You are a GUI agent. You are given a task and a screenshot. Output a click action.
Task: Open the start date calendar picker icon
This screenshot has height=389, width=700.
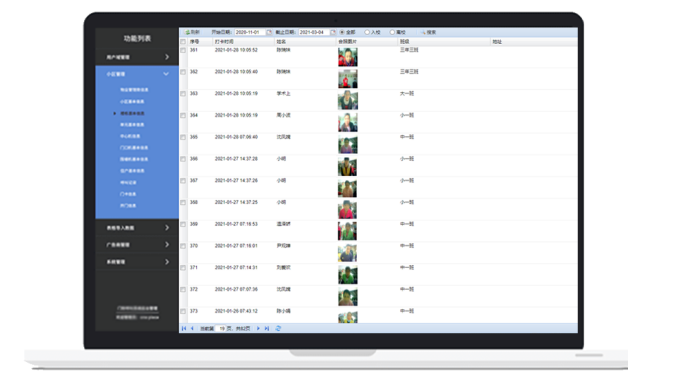coord(269,32)
